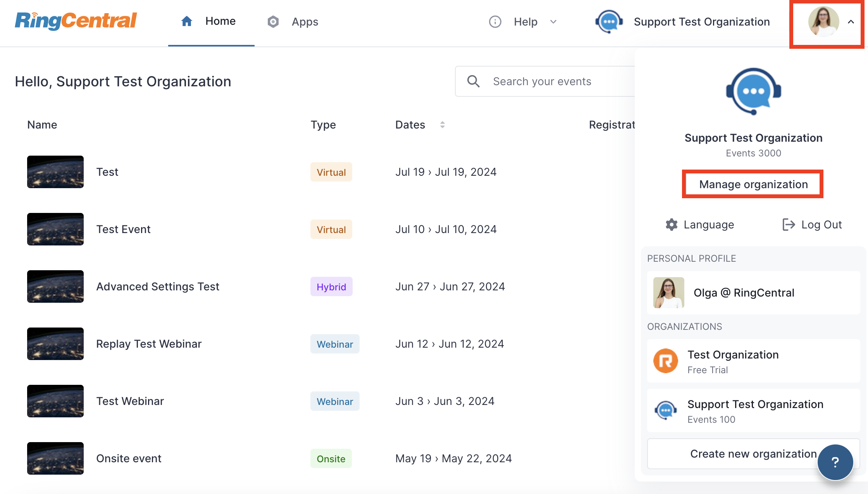
Task: Sort events by the Dates arrows
Action: (443, 125)
